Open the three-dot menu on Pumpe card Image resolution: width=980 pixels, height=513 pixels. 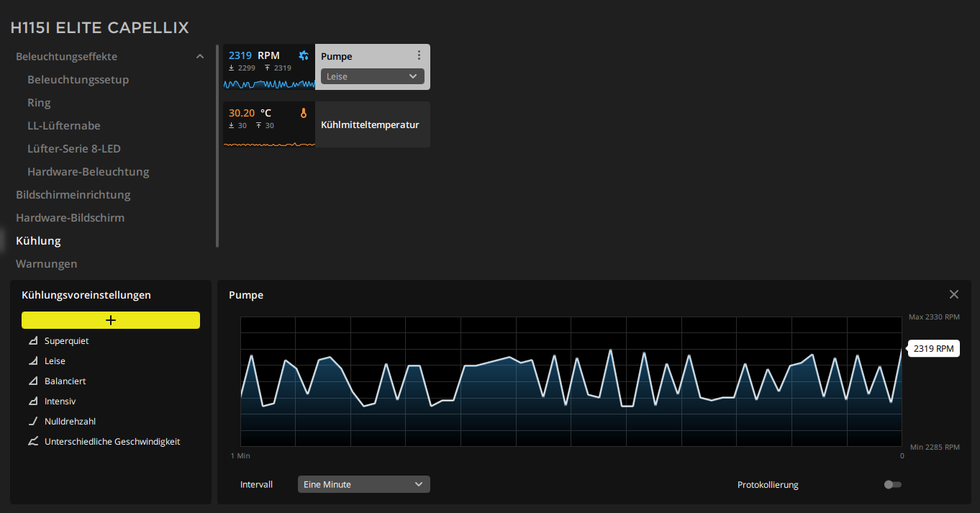[419, 55]
